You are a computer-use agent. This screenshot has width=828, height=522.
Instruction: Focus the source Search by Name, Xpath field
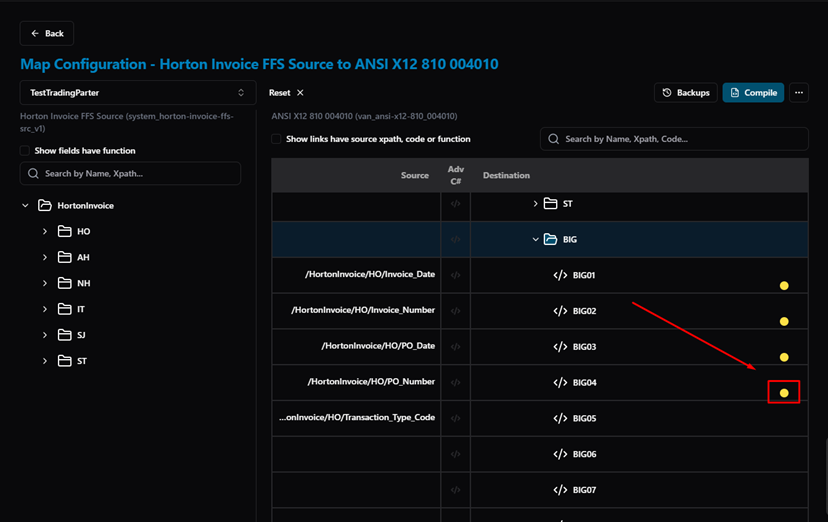pos(130,173)
